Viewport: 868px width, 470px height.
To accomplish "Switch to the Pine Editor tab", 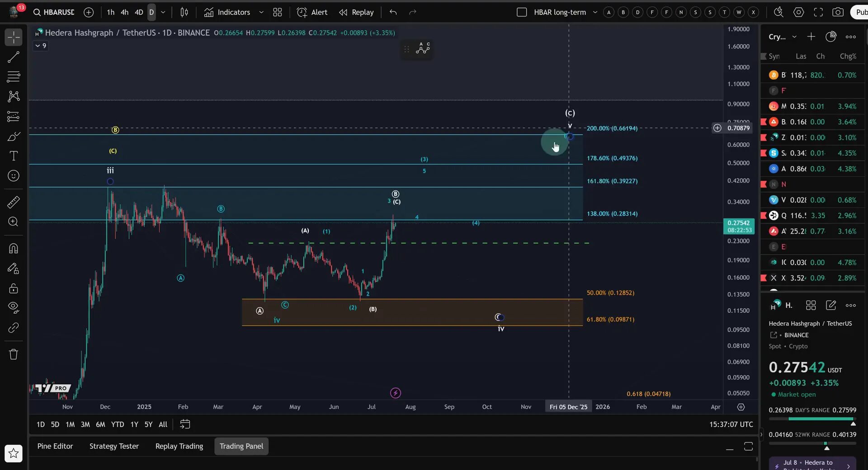I will [x=55, y=446].
